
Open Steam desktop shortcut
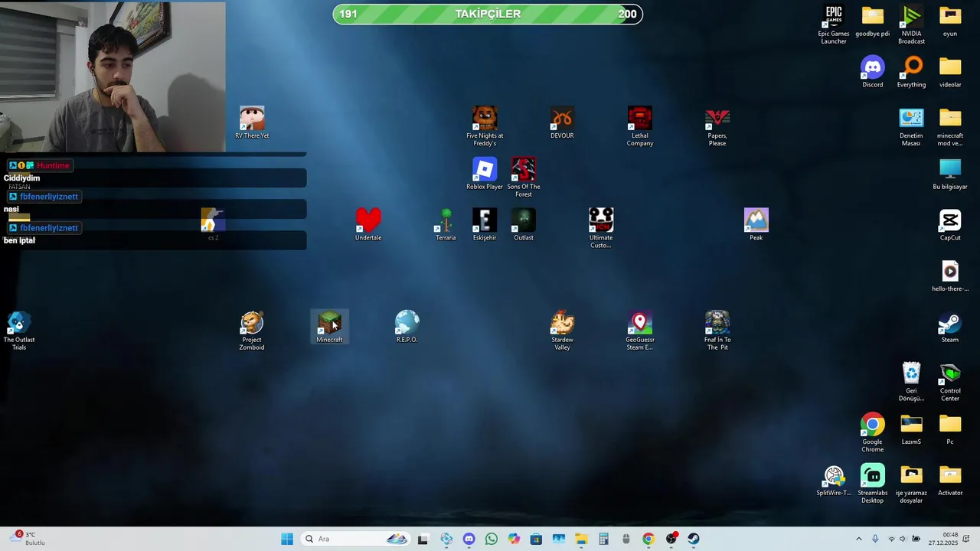coord(950,328)
